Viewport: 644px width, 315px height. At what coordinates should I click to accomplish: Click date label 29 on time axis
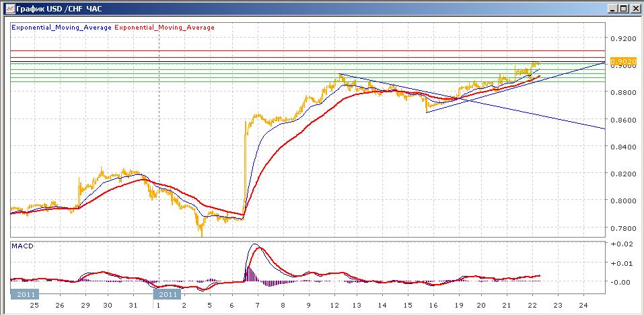tap(85, 306)
